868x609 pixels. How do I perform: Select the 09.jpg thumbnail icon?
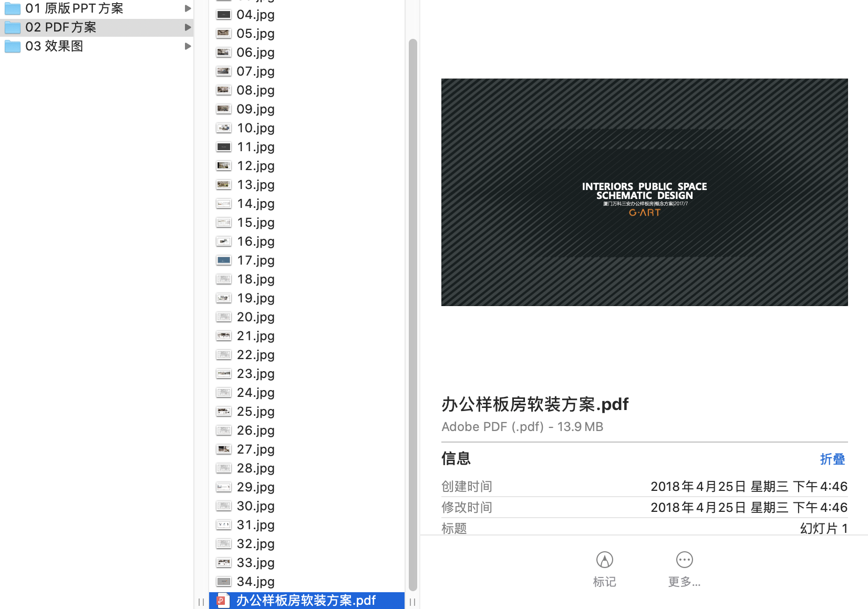click(x=224, y=109)
